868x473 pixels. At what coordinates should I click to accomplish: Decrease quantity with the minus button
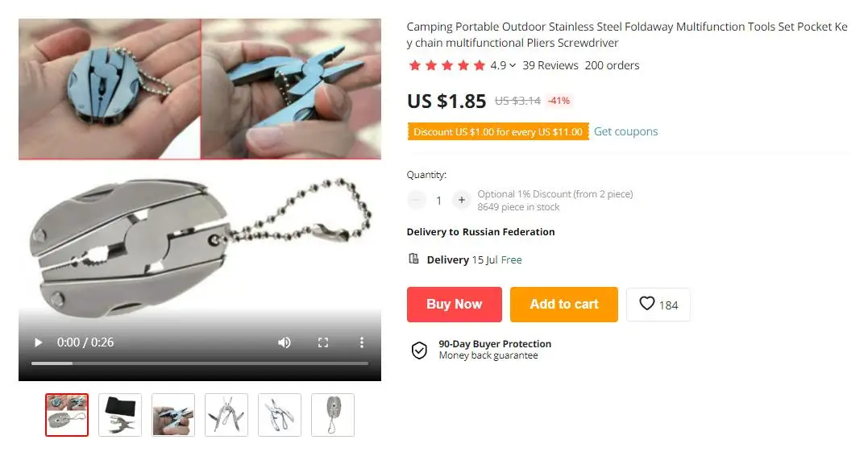pos(417,201)
